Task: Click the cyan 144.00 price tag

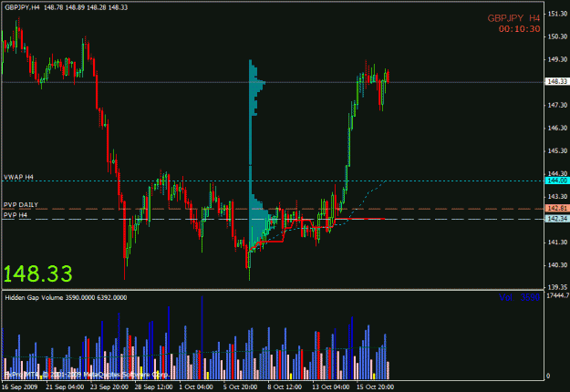Action: pyautogui.click(x=557, y=181)
